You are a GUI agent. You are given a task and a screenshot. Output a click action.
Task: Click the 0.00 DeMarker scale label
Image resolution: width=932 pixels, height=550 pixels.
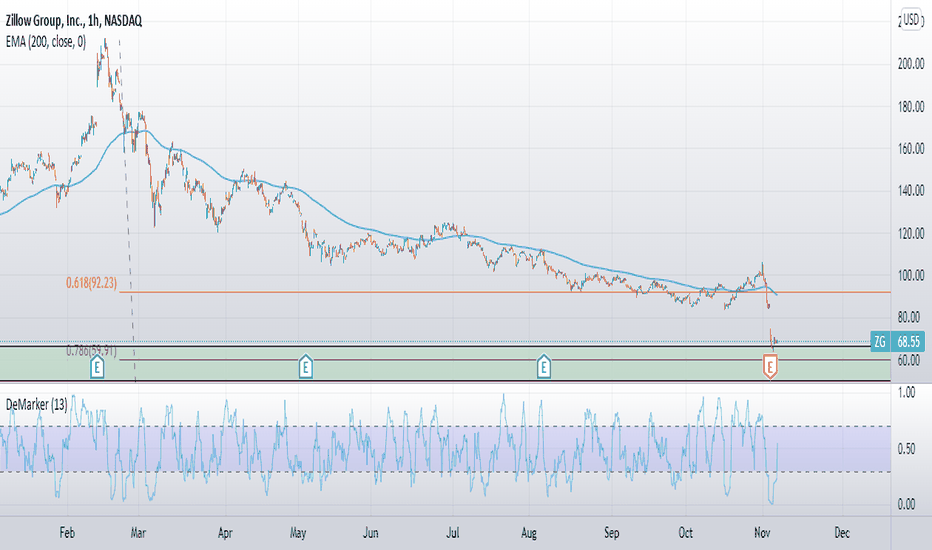[x=906, y=504]
